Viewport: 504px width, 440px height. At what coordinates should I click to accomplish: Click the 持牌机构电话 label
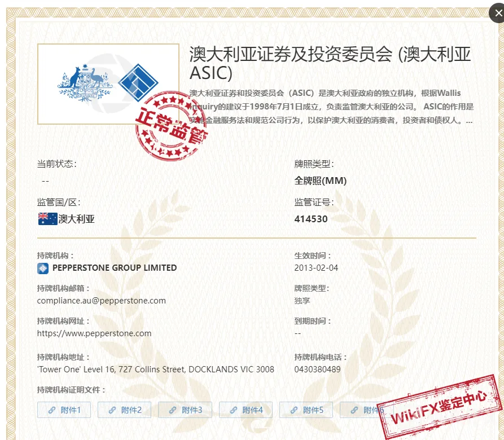pyautogui.click(x=321, y=357)
